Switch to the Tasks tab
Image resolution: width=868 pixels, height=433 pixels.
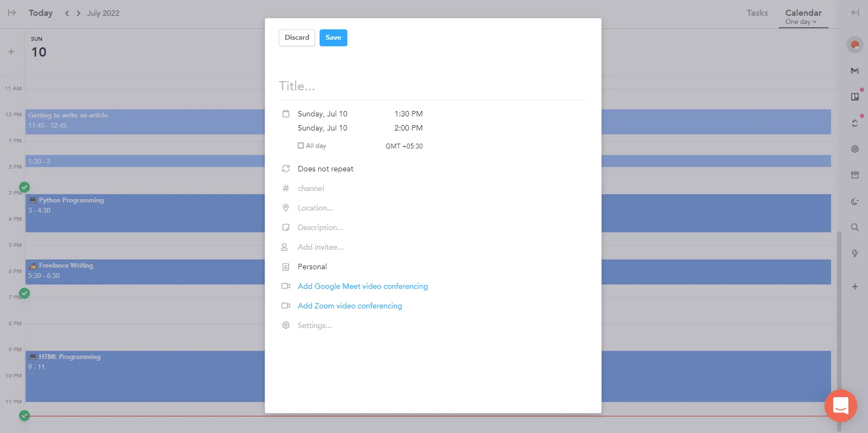pos(757,13)
